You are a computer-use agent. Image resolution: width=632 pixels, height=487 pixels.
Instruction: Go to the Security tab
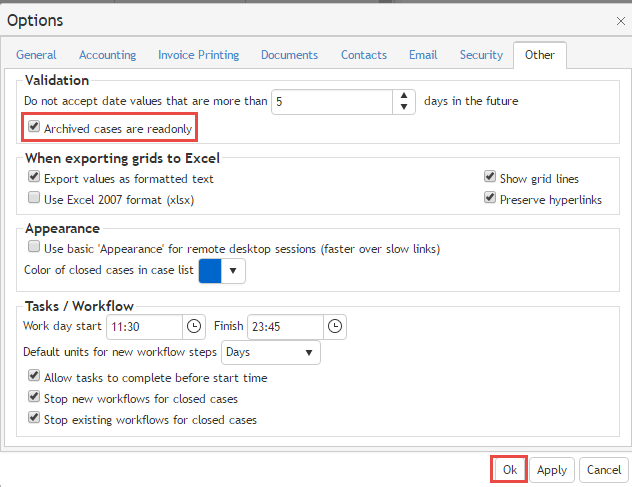click(481, 55)
